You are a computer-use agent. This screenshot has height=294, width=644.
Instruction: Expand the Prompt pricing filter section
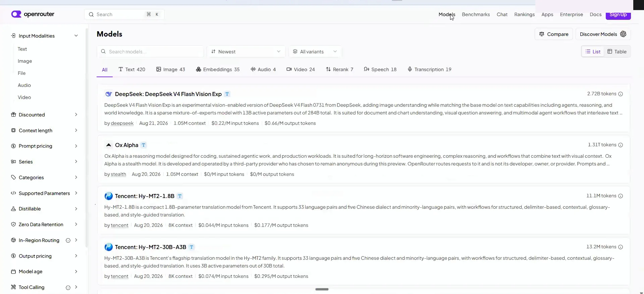[x=45, y=146]
